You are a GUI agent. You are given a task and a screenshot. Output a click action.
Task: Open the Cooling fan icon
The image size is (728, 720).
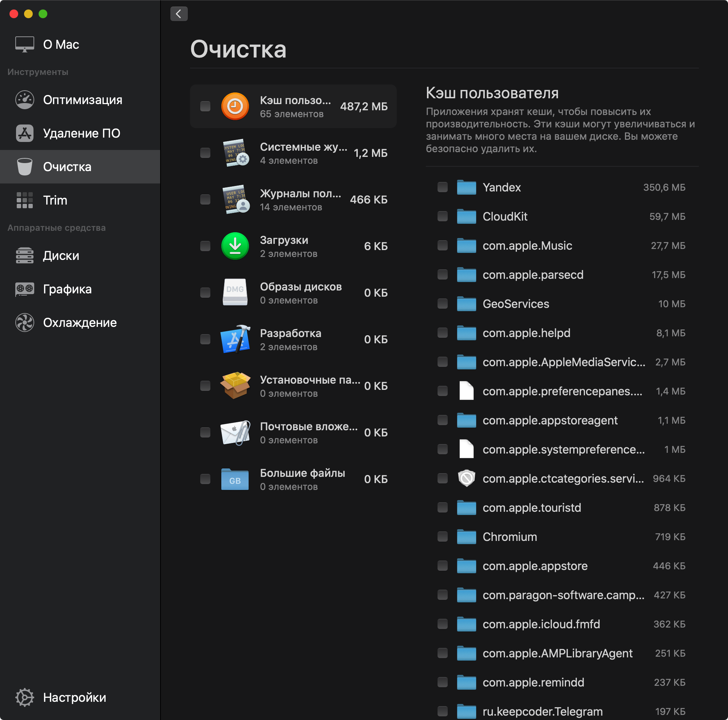click(x=24, y=323)
